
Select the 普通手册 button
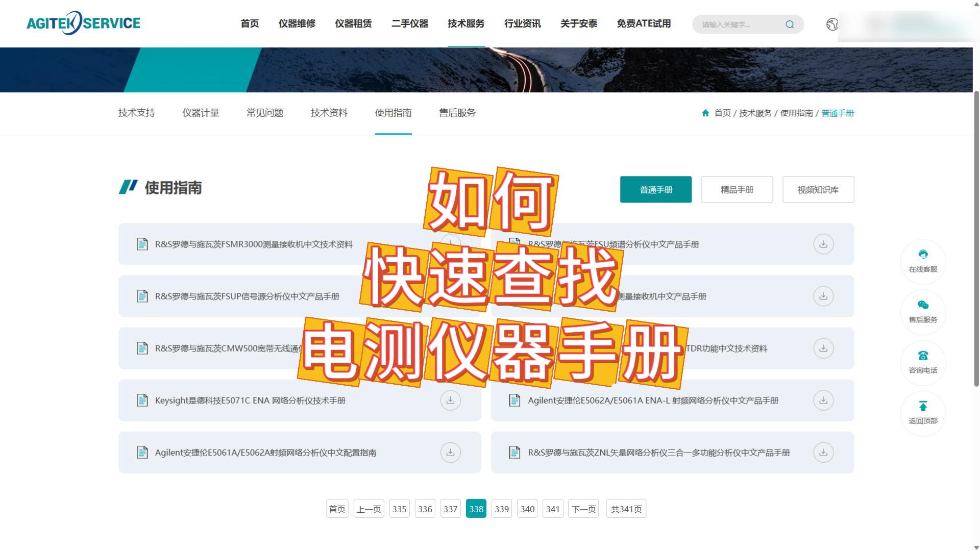pos(656,189)
